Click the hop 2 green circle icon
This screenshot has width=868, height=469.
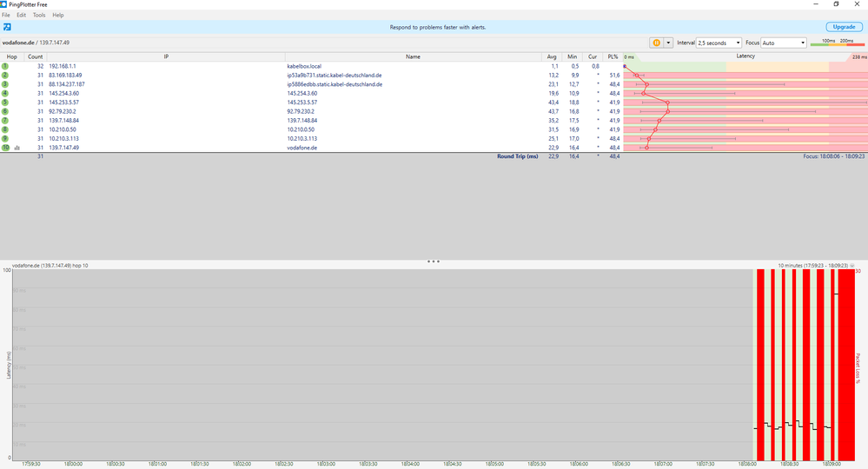tap(5, 76)
